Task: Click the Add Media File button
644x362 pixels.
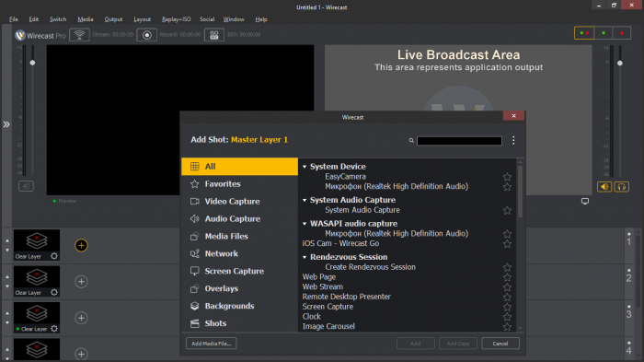Action: tap(211, 344)
